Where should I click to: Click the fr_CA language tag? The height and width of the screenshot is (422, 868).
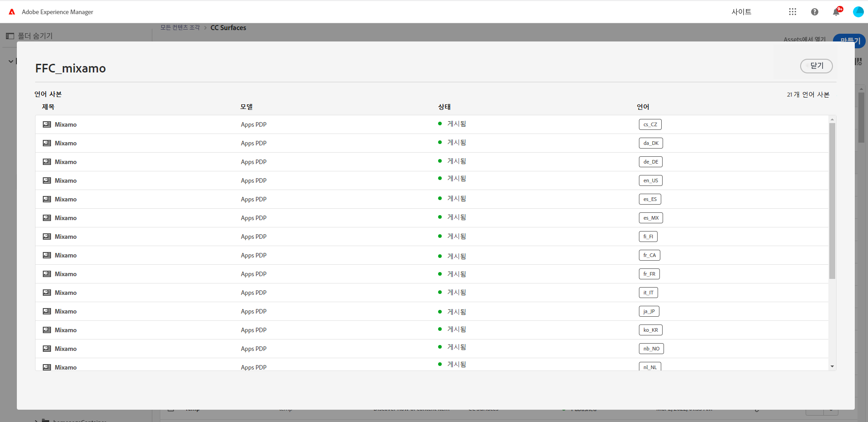649,255
